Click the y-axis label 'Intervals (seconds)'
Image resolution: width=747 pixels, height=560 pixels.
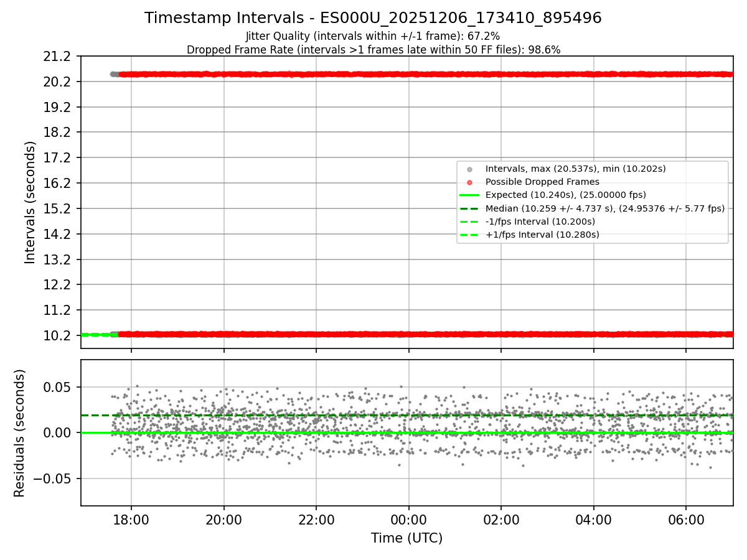(x=31, y=202)
